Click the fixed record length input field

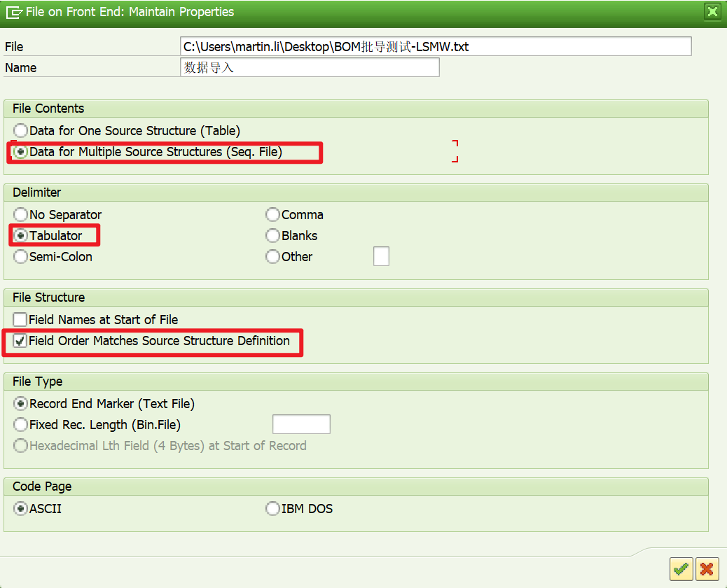pos(301,424)
